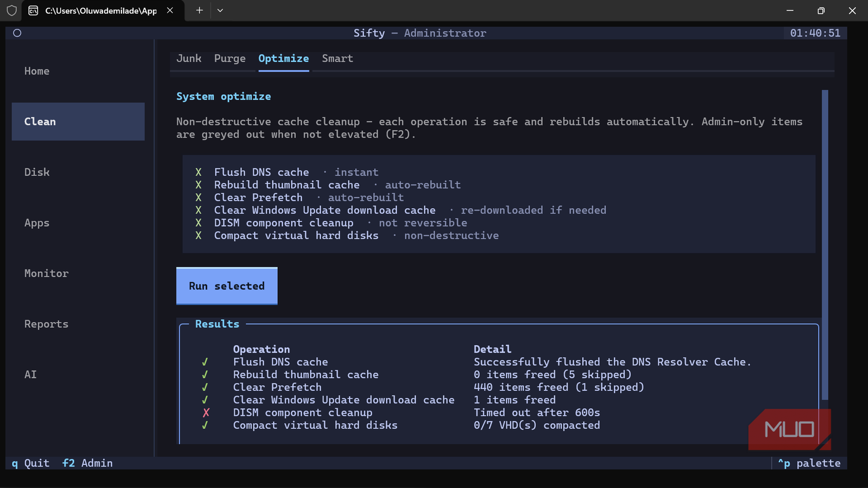Image resolution: width=868 pixels, height=488 pixels.
Task: Click the 'System optimize' heading
Action: 223,97
